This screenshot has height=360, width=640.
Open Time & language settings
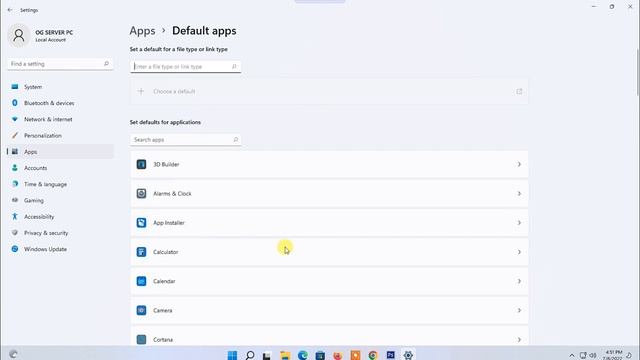pos(60,184)
